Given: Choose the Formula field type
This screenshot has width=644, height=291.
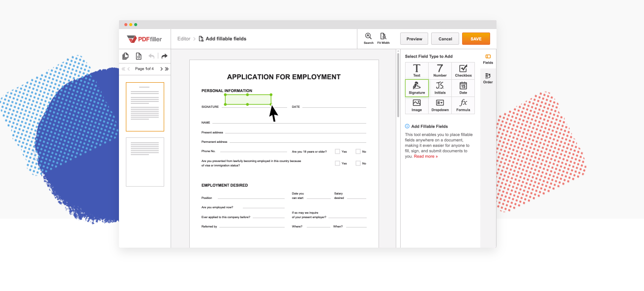Looking at the screenshot, I should coord(463,105).
